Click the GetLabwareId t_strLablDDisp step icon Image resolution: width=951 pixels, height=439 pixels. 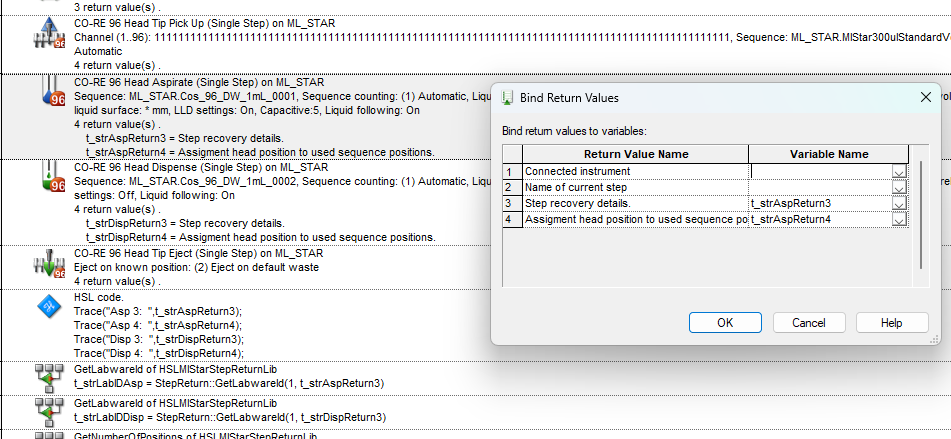coord(49,412)
